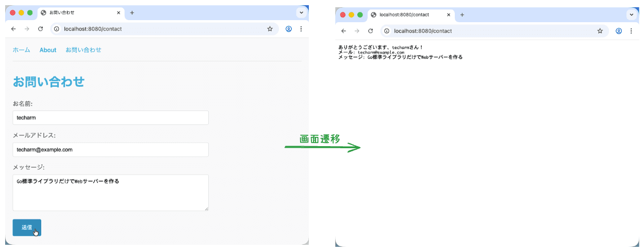Expand tab search dropdown in left window
Viewport: 644px width, 252px height.
pos(302,13)
